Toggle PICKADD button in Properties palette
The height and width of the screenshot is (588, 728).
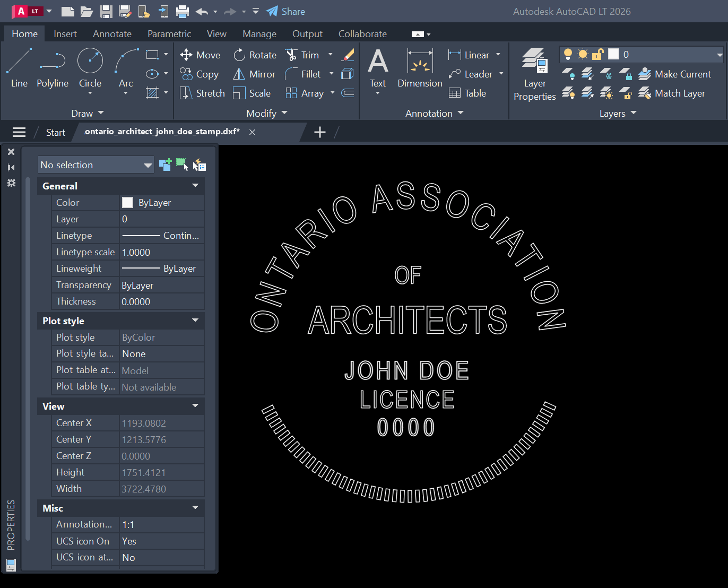pos(165,165)
